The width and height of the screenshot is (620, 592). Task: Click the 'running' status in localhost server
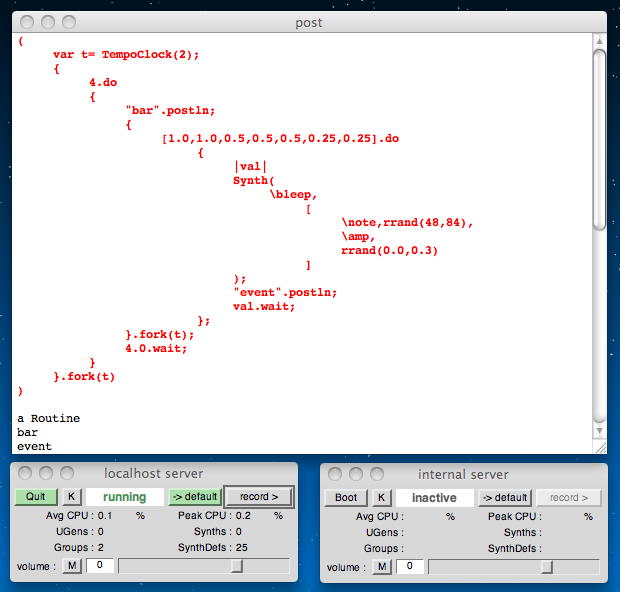click(125, 497)
